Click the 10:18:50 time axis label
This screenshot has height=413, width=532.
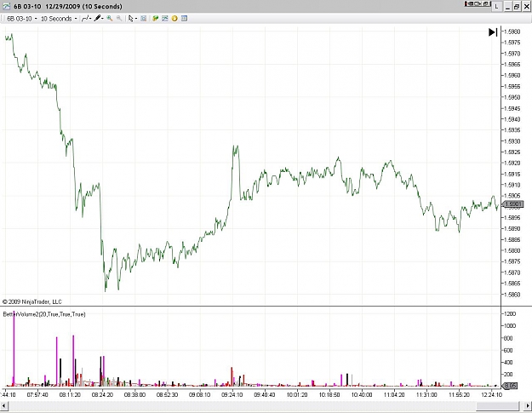point(329,394)
